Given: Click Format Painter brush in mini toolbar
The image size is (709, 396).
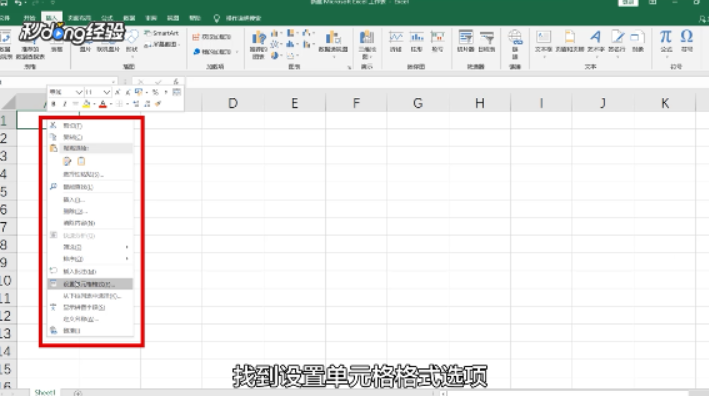Looking at the screenshot, I should pyautogui.click(x=158, y=104).
